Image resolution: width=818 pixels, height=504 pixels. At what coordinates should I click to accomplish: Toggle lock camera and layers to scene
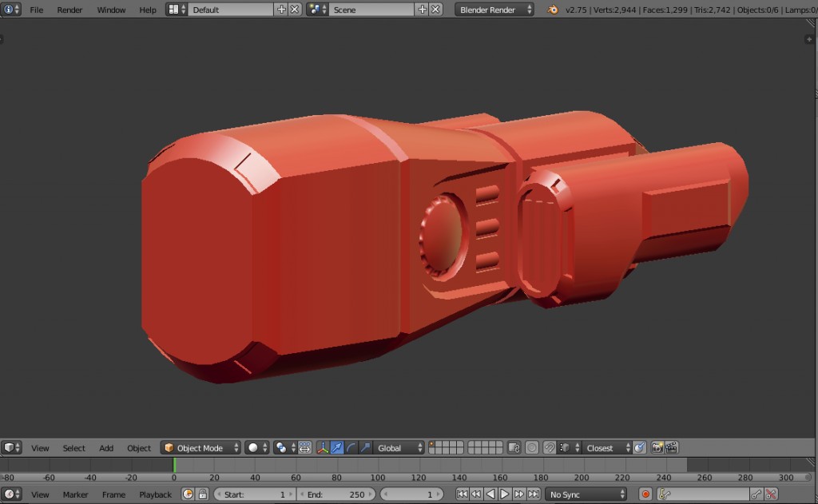515,447
